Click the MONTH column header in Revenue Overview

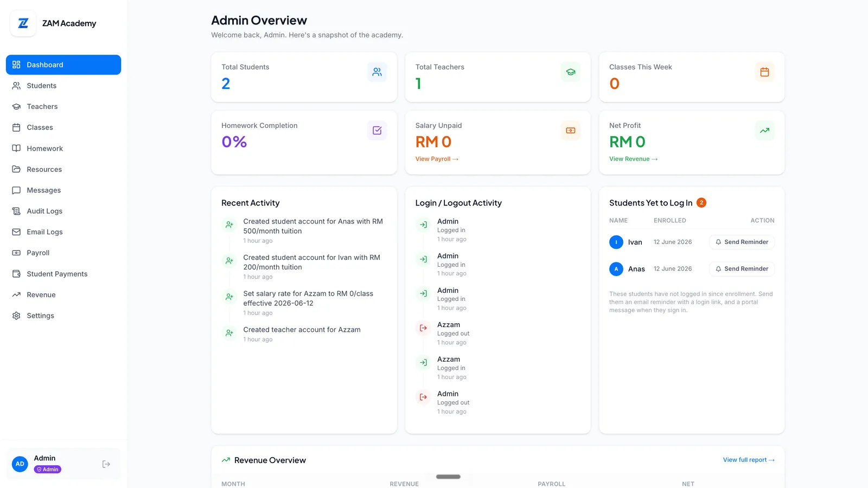[x=233, y=484]
